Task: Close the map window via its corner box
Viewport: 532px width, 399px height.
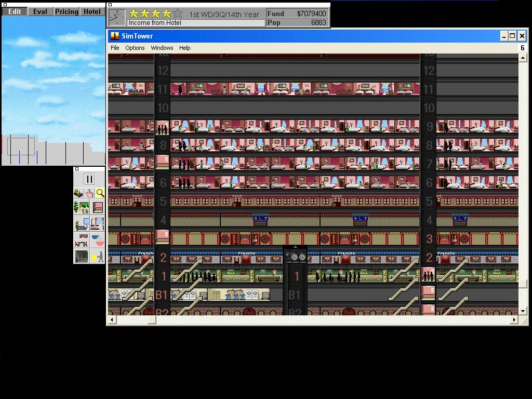Action: point(5,5)
